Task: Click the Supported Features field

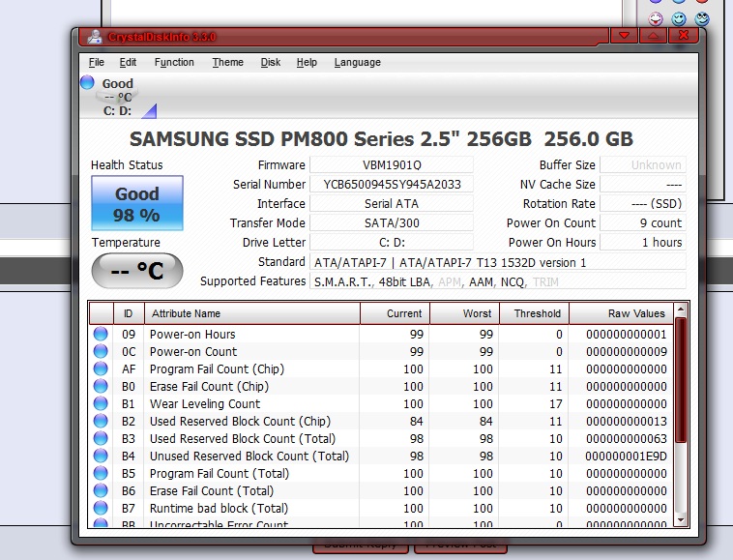Action: click(498, 281)
